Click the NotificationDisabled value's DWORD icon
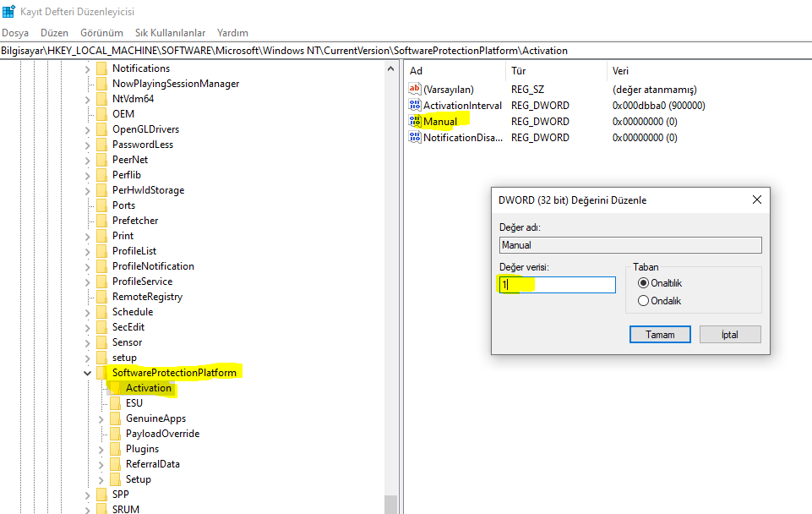812x514 pixels. 415,138
